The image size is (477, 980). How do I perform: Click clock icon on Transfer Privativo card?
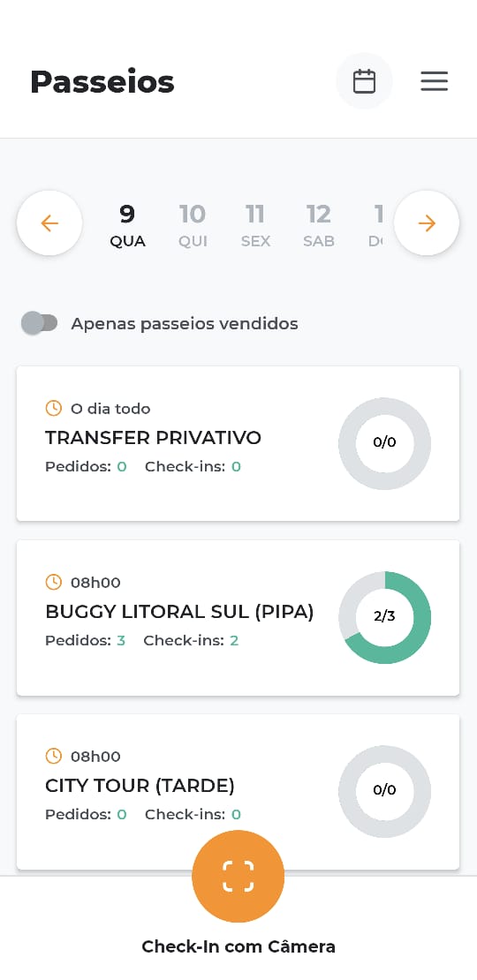tap(54, 408)
